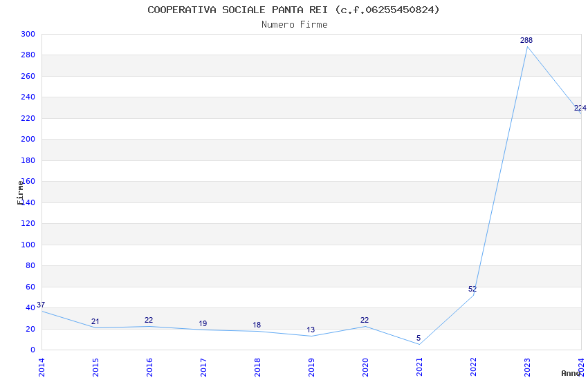Screen dimensions: 588x380
Task: Click the 0 y-axis tick label
Action: [33, 350]
